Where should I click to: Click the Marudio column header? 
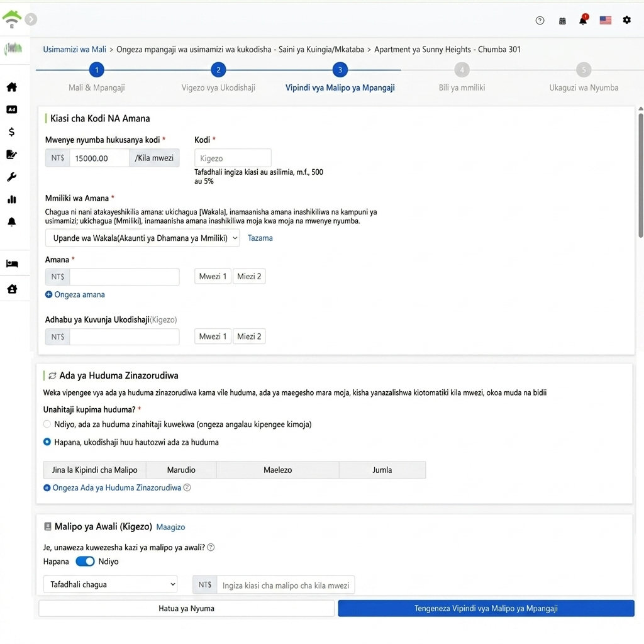(x=181, y=470)
